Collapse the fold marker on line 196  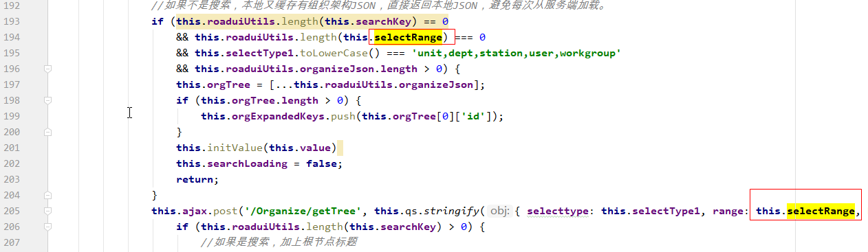(48, 69)
